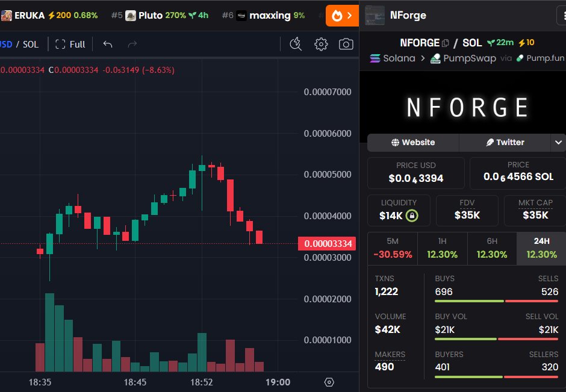Click the maxxing token avatar
The width and height of the screenshot is (566, 392).
pyautogui.click(x=241, y=16)
